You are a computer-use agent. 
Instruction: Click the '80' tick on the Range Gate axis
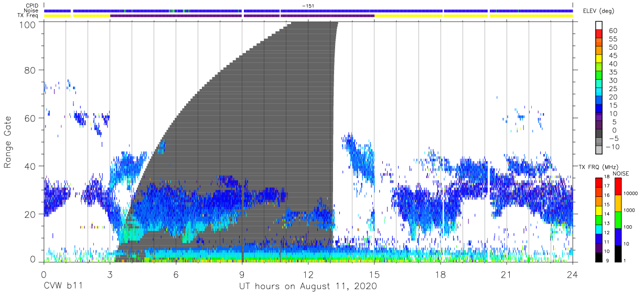pyautogui.click(x=30, y=70)
